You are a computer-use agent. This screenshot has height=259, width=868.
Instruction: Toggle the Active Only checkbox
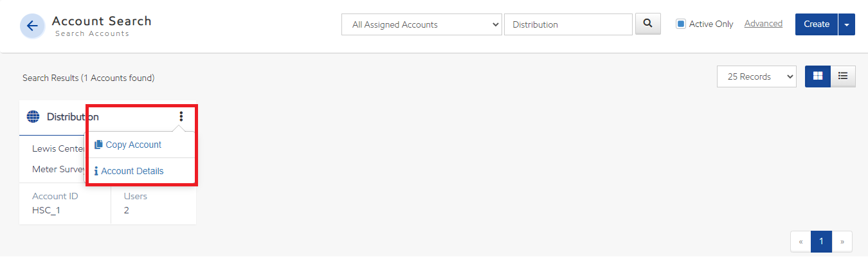(681, 24)
